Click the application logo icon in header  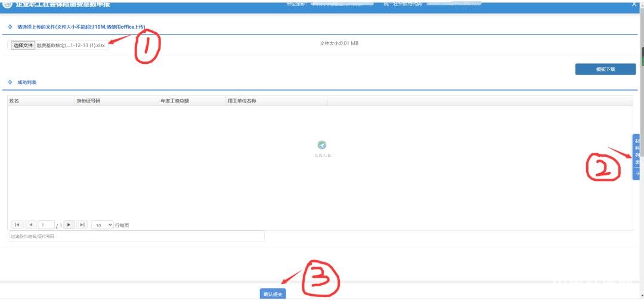8,4
